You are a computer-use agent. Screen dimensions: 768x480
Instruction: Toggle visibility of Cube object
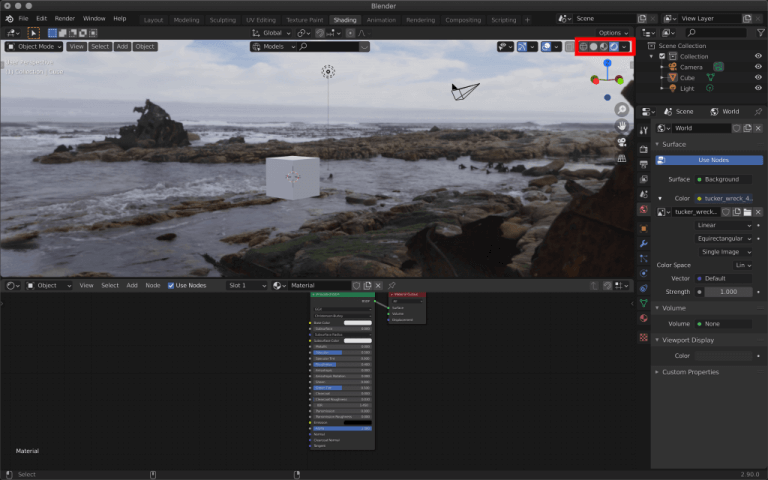pos(757,77)
